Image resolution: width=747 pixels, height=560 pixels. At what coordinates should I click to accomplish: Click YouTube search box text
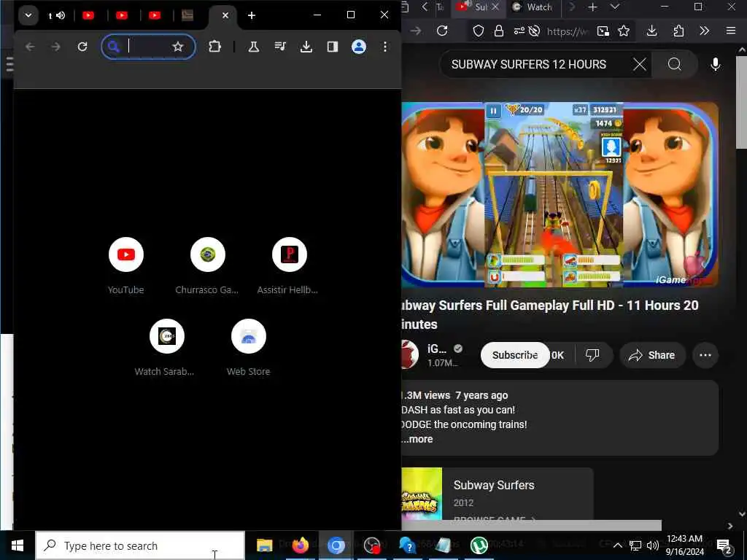[x=528, y=64]
